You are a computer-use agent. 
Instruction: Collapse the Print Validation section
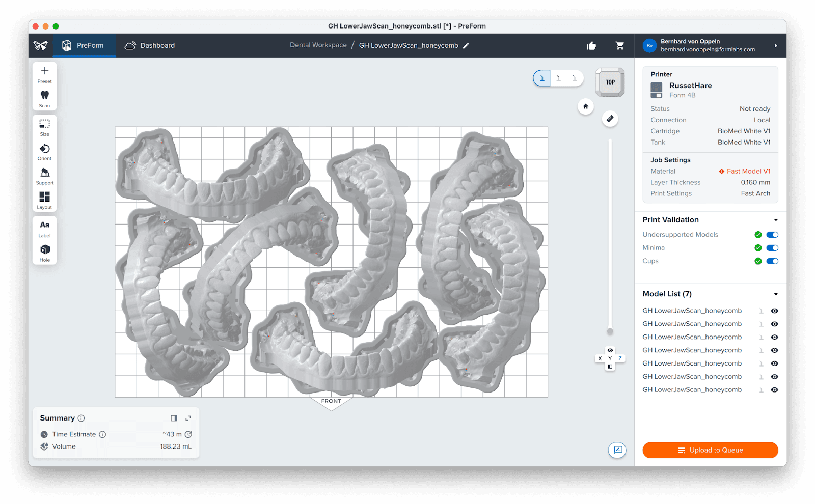click(776, 220)
